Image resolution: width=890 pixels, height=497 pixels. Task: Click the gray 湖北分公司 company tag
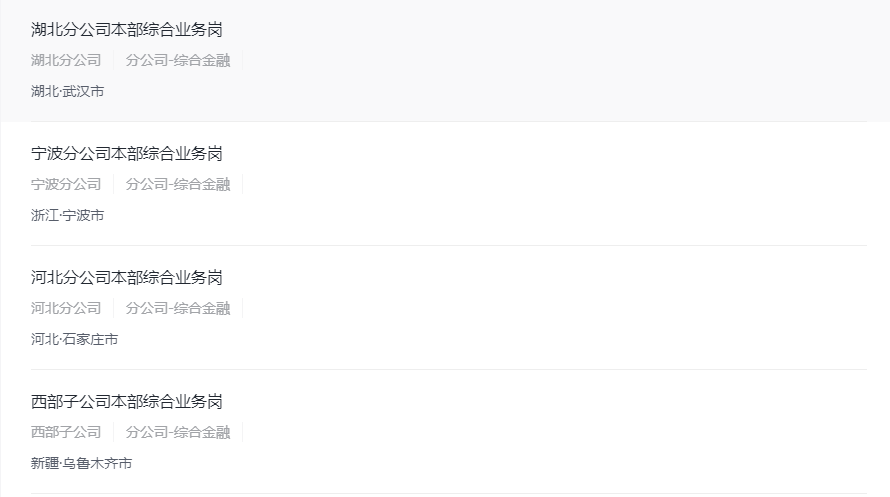coord(66,60)
